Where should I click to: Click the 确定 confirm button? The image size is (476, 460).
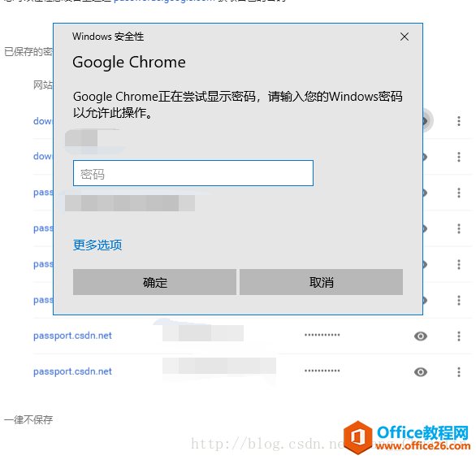click(154, 282)
